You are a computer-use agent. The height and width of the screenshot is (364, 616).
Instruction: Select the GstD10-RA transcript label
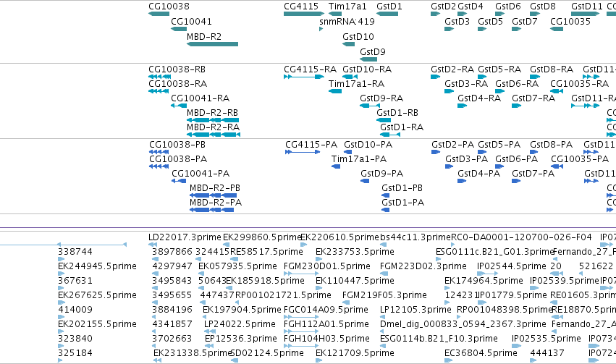coord(367,69)
